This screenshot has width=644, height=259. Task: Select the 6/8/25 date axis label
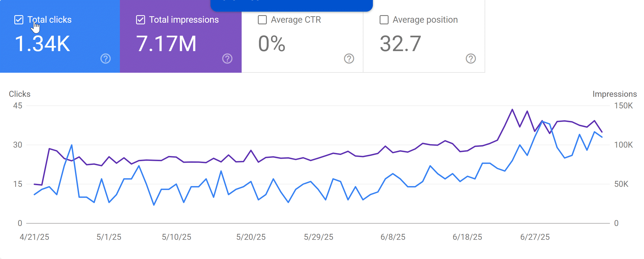(393, 237)
